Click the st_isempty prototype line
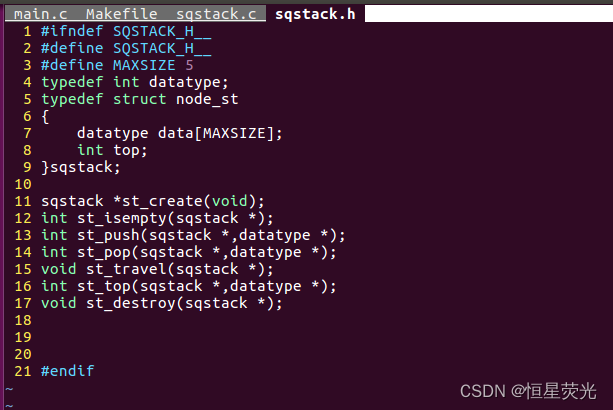The width and height of the screenshot is (613, 410). (157, 218)
